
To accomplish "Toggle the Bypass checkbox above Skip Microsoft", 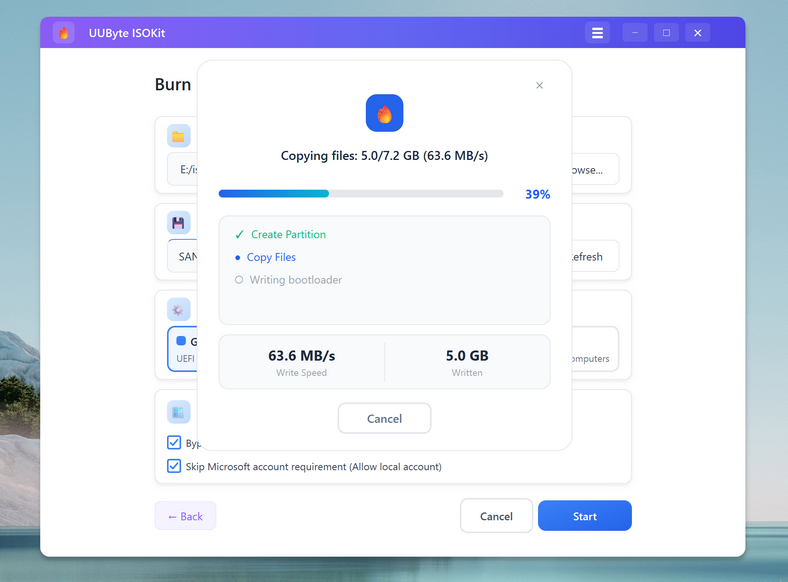I will [x=174, y=443].
